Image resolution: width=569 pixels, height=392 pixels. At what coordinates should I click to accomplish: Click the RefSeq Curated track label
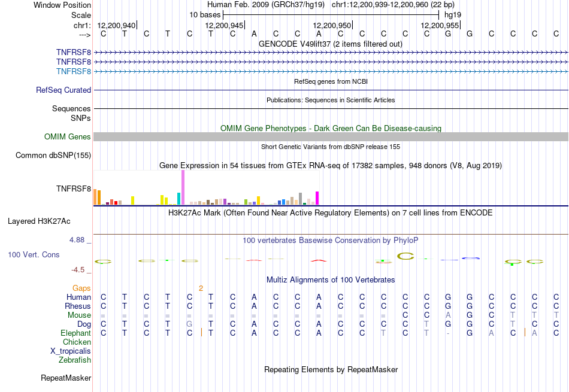63,90
